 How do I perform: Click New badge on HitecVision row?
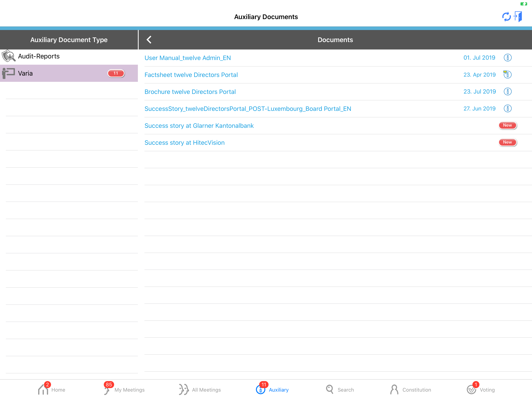507,142
